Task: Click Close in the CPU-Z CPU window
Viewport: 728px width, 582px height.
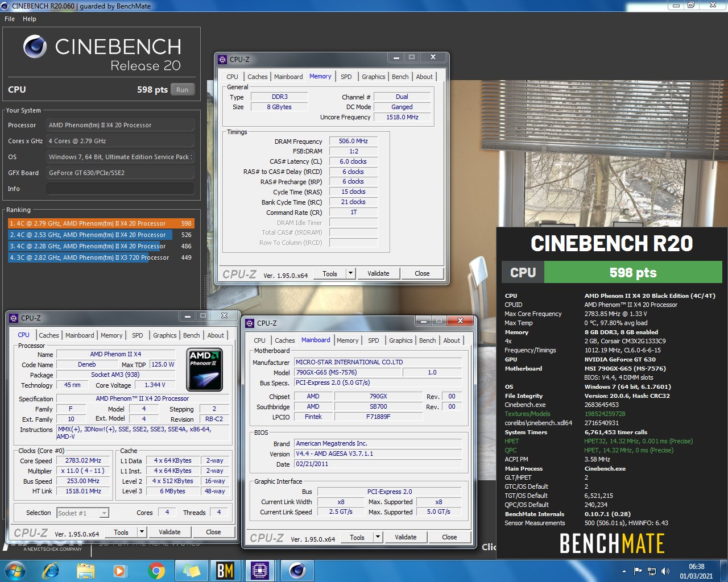Action: click(213, 532)
